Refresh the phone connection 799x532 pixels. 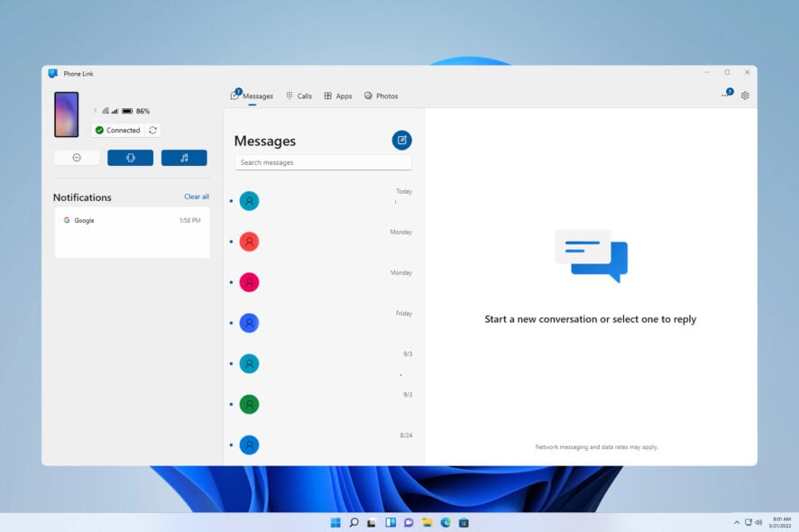point(152,131)
